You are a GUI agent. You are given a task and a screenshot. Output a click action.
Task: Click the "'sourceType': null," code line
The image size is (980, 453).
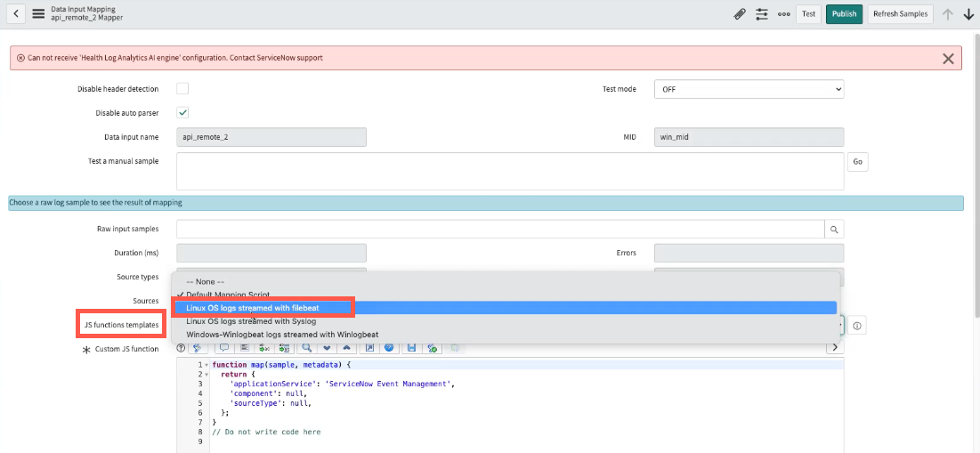click(270, 403)
